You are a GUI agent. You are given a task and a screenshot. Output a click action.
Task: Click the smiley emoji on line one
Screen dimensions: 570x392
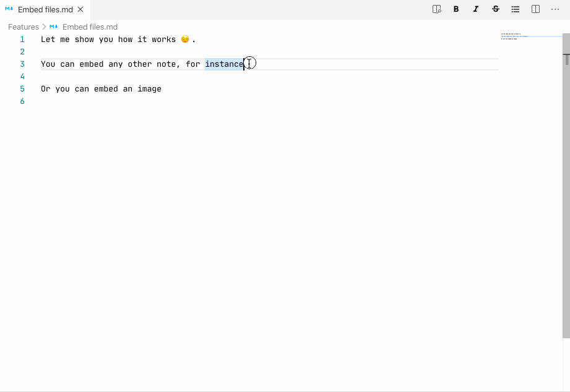[x=185, y=39]
